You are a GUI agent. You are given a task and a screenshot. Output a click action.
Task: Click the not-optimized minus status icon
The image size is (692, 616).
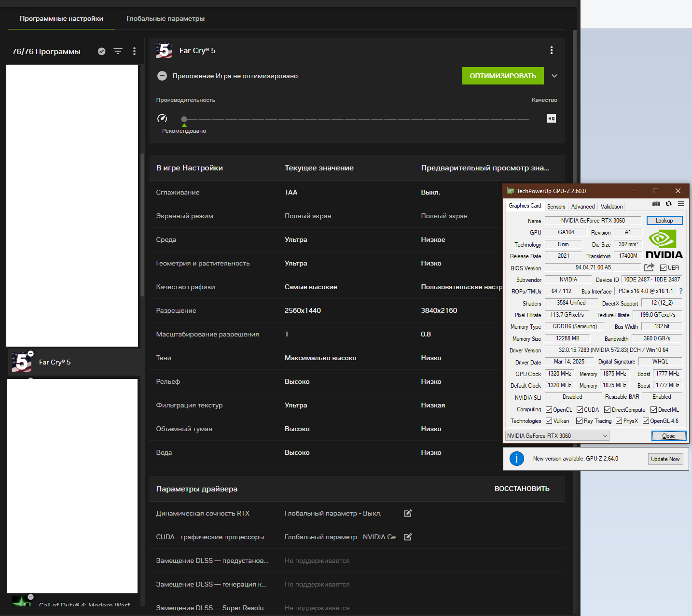click(x=162, y=76)
